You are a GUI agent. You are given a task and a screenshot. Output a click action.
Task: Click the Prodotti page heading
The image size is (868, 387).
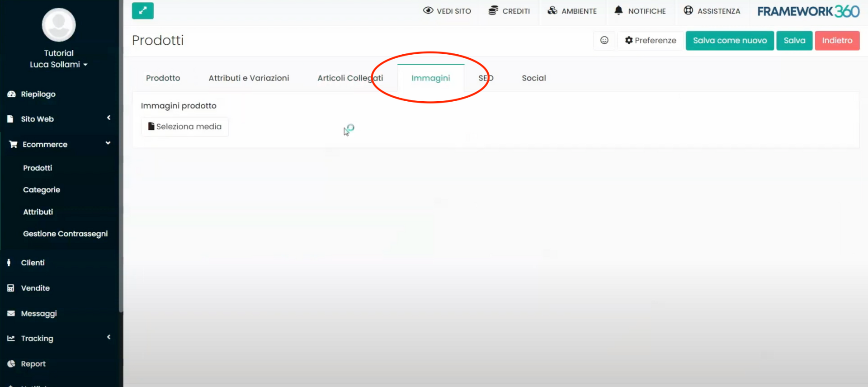tap(158, 40)
